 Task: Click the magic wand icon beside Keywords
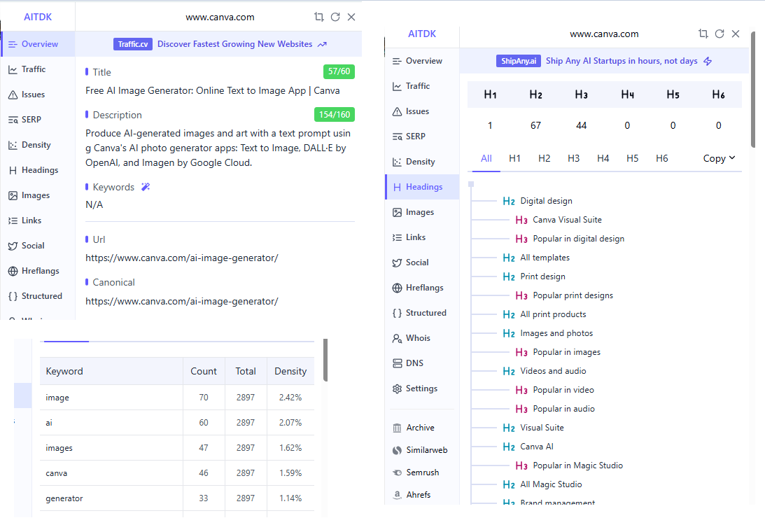146,187
